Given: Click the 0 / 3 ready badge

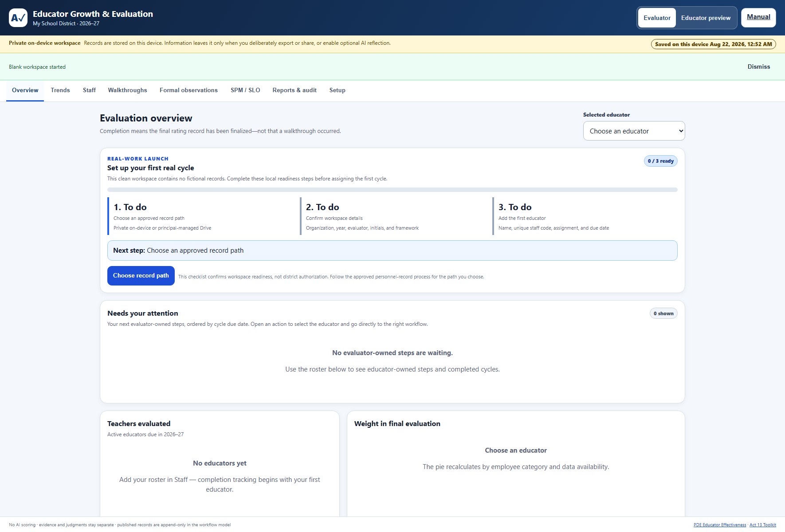Looking at the screenshot, I should tap(660, 161).
